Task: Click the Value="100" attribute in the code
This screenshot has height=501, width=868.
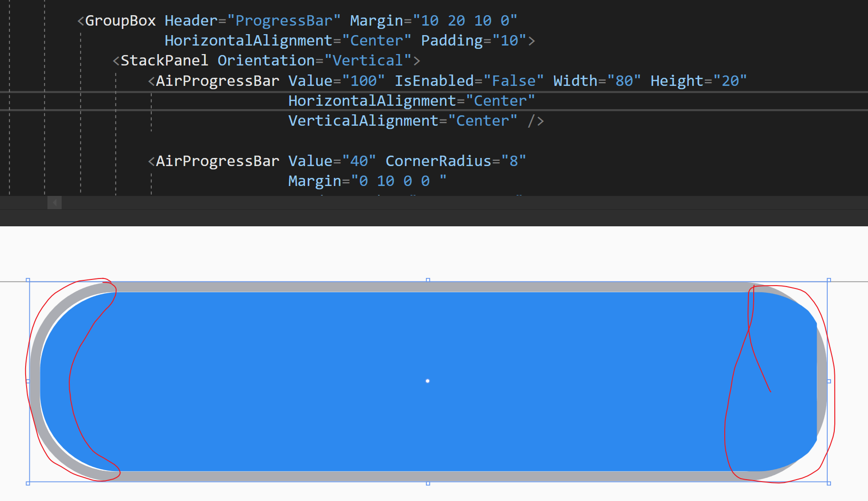Action: click(336, 81)
